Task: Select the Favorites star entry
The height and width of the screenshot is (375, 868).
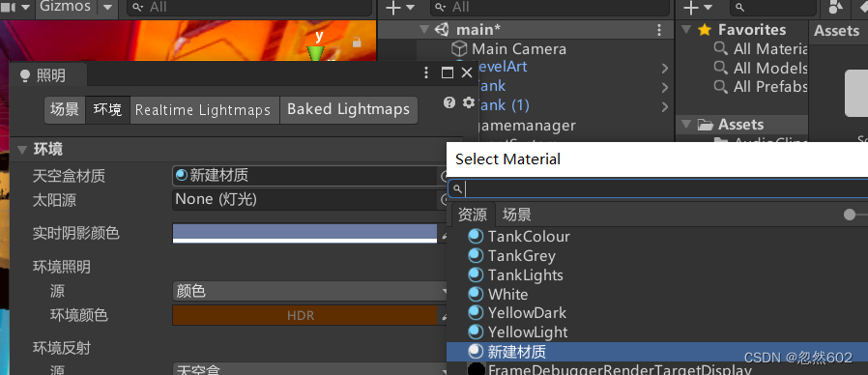Action: (x=704, y=29)
